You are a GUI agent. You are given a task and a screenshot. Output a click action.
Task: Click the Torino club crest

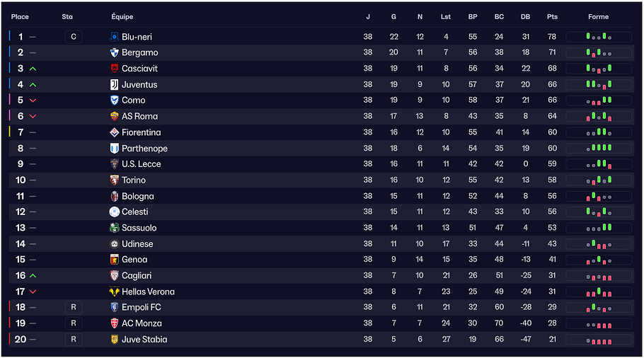(x=115, y=180)
